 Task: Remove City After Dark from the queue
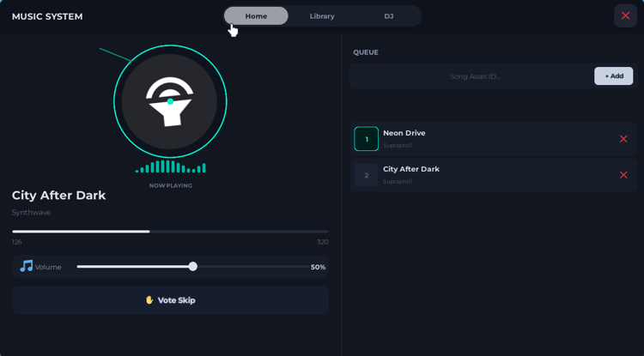(623, 175)
